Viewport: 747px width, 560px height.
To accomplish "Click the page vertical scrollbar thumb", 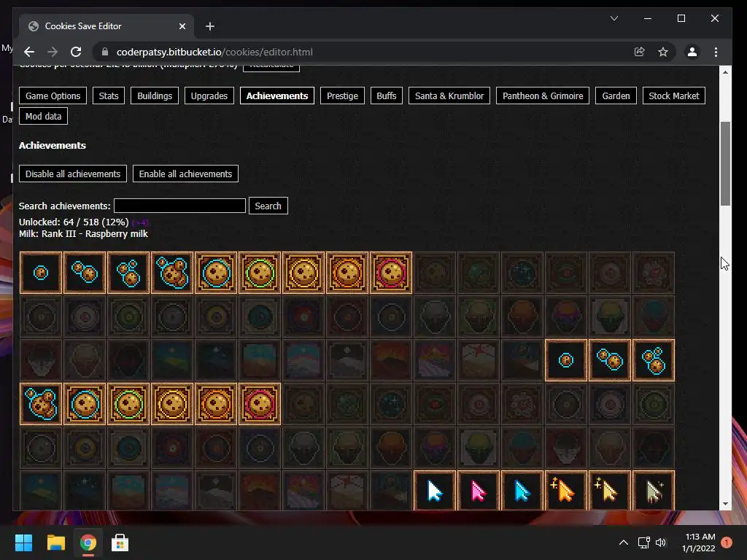I will point(725,163).
